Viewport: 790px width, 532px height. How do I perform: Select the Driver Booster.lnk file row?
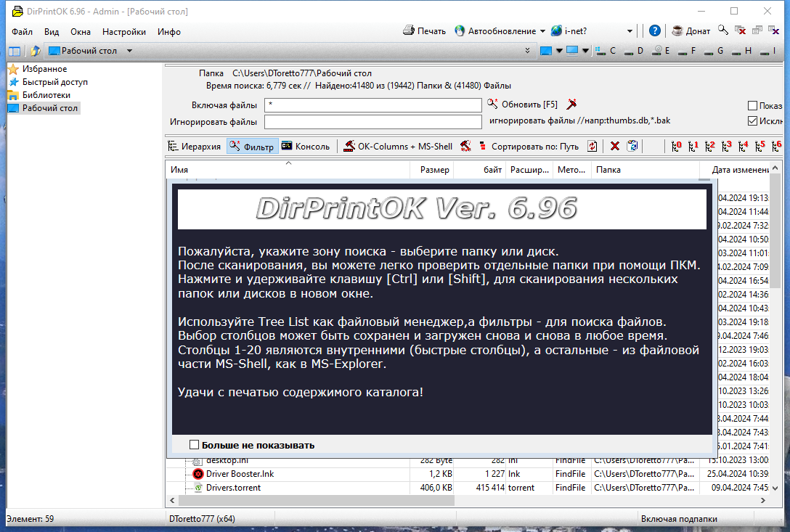[468, 474]
